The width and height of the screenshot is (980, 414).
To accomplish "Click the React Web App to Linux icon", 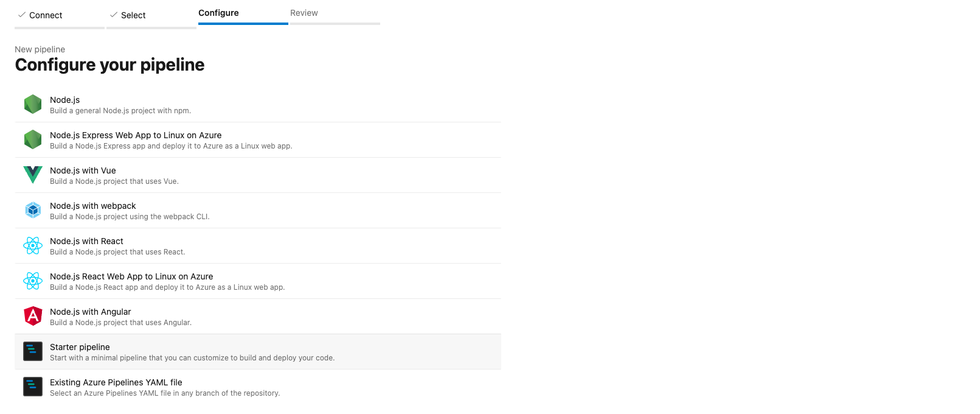I will [x=33, y=281].
